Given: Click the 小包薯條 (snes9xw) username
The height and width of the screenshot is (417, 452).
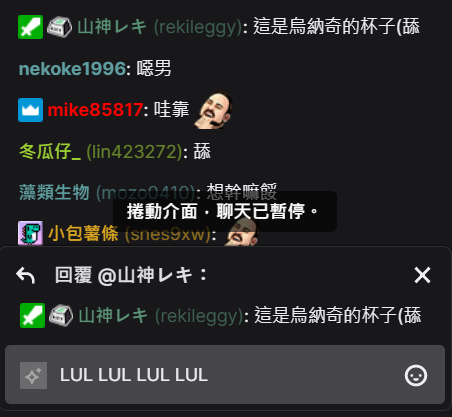Looking at the screenshot, I should [x=129, y=233].
